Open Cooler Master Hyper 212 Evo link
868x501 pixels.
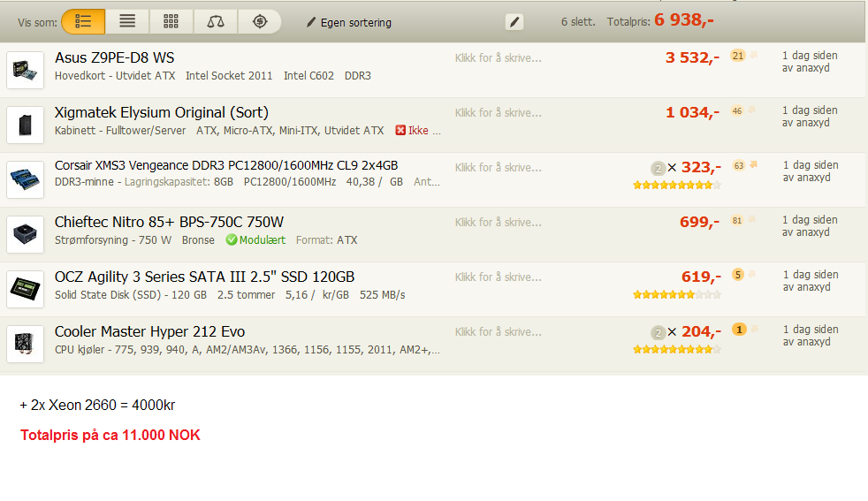pyautogui.click(x=149, y=331)
